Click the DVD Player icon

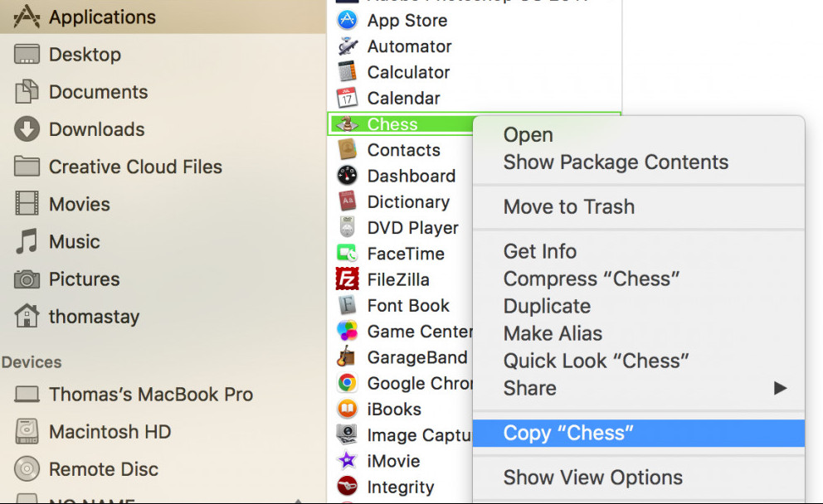tap(347, 227)
